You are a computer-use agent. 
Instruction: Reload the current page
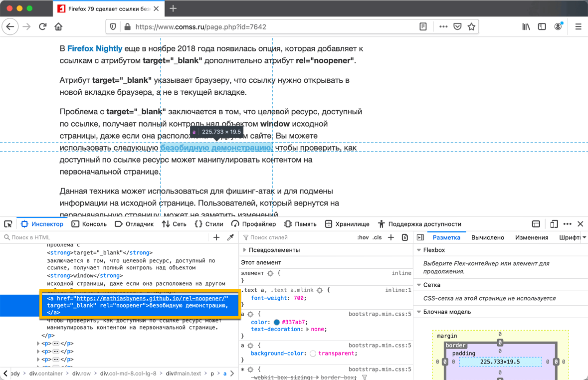point(42,26)
